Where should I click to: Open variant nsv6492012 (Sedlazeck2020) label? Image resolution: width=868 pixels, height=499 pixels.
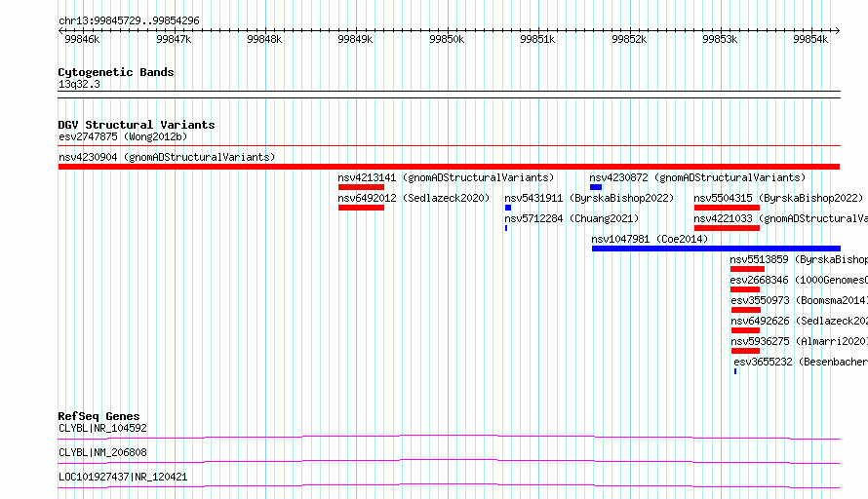[414, 198]
